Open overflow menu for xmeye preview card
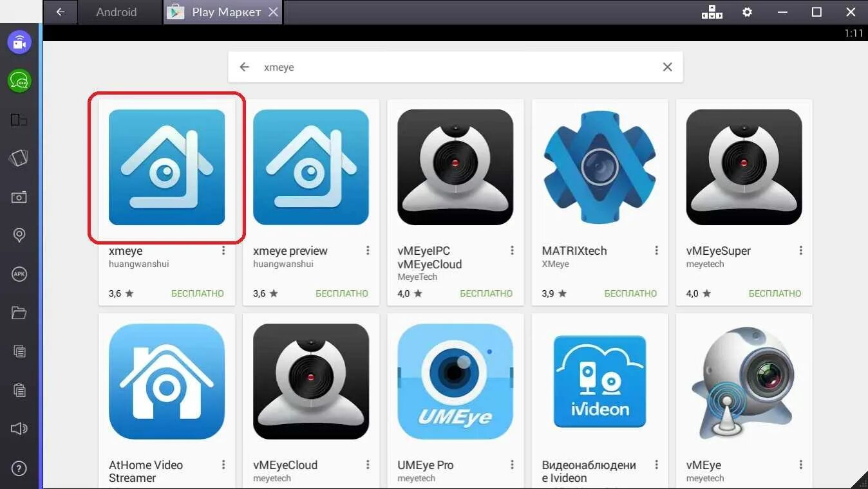Image resolution: width=868 pixels, height=489 pixels. (x=368, y=250)
